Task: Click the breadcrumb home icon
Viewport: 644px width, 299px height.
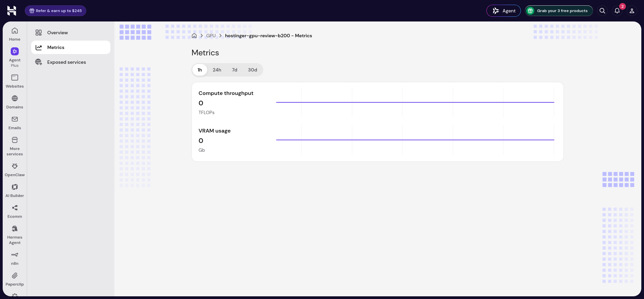Action: click(x=194, y=36)
